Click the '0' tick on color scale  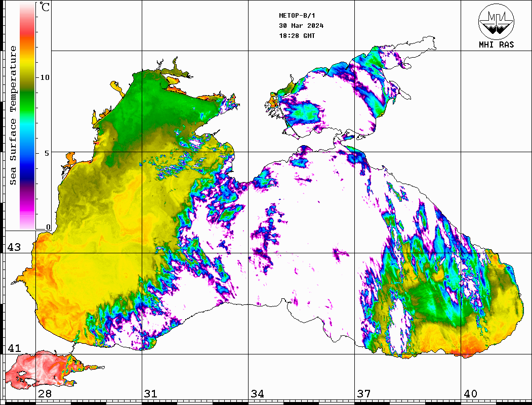(x=48, y=227)
